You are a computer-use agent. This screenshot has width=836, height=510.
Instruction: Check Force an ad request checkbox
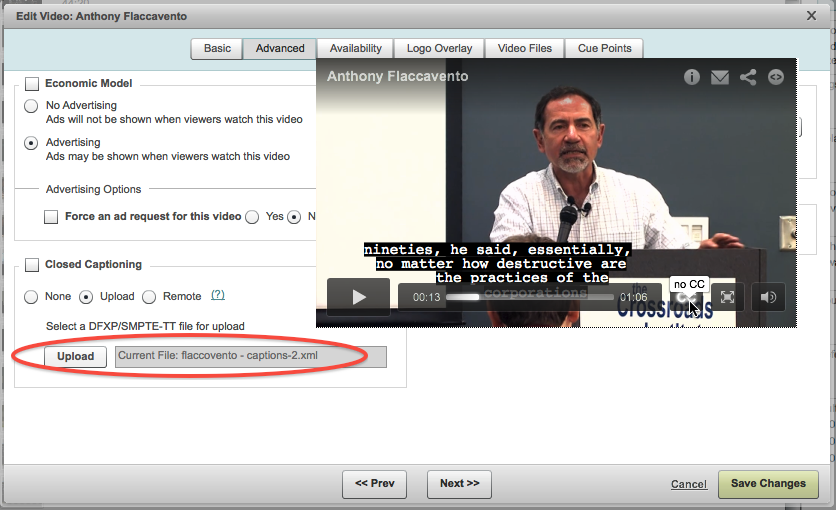coord(51,217)
